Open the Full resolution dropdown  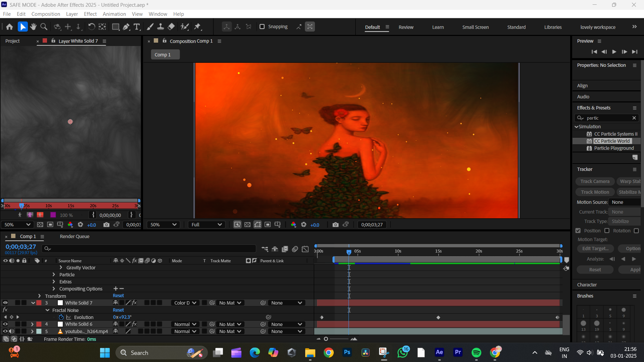click(206, 225)
